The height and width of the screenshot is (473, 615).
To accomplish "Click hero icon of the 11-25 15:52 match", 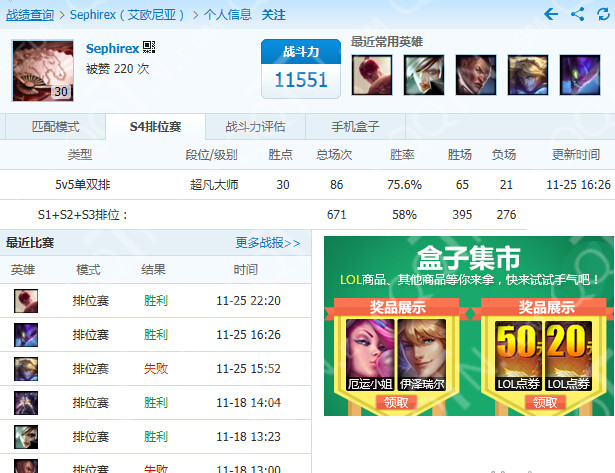I will pos(26,369).
